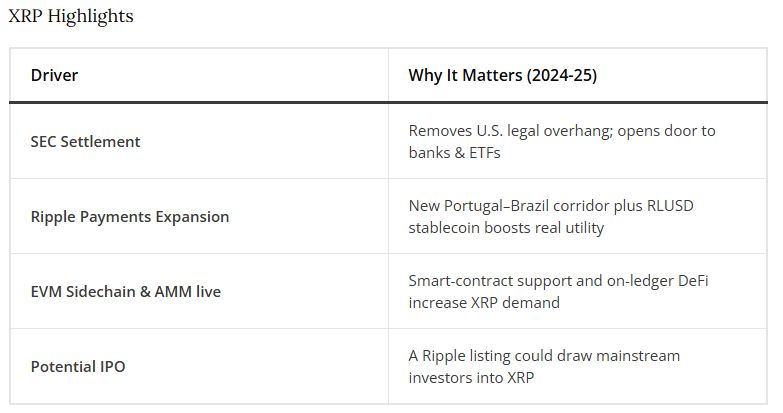Image resolution: width=783 pixels, height=413 pixels.
Task: Click the word banks in the SEC description
Action: [x=431, y=152]
